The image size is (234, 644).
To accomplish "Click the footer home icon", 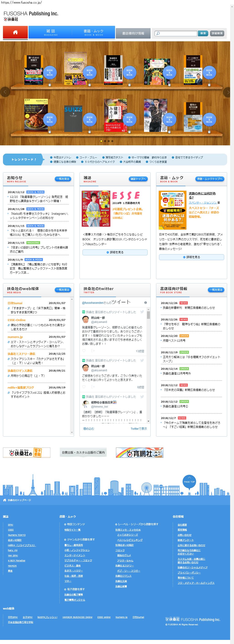I will pos(5,500).
